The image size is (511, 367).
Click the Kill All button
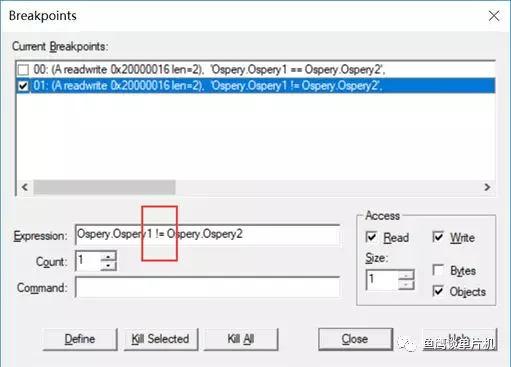pos(241,339)
